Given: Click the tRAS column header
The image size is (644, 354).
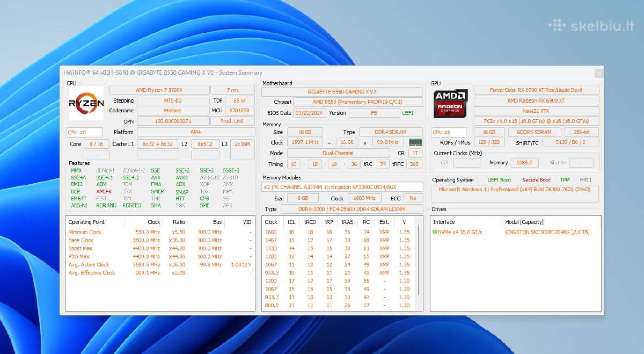Looking at the screenshot, I should click(347, 222).
